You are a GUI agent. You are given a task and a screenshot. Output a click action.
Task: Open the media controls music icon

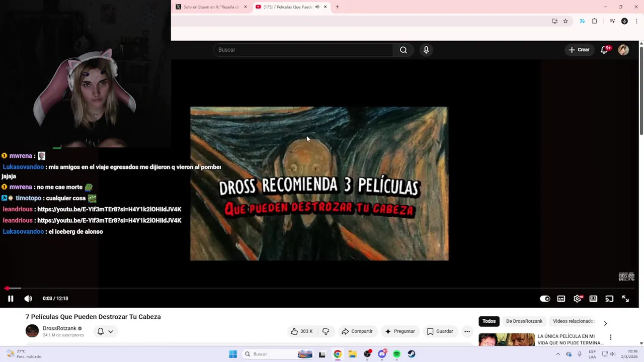click(612, 21)
